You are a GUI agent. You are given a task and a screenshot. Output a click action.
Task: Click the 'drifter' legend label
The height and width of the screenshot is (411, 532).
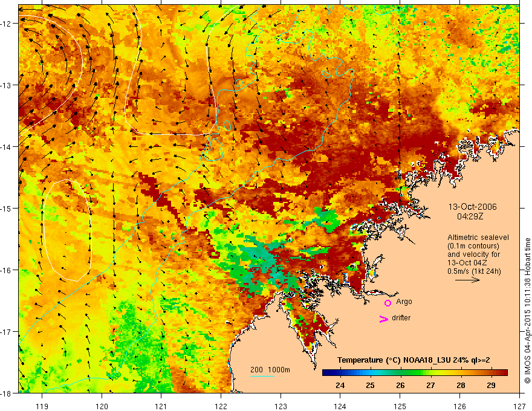(401, 318)
